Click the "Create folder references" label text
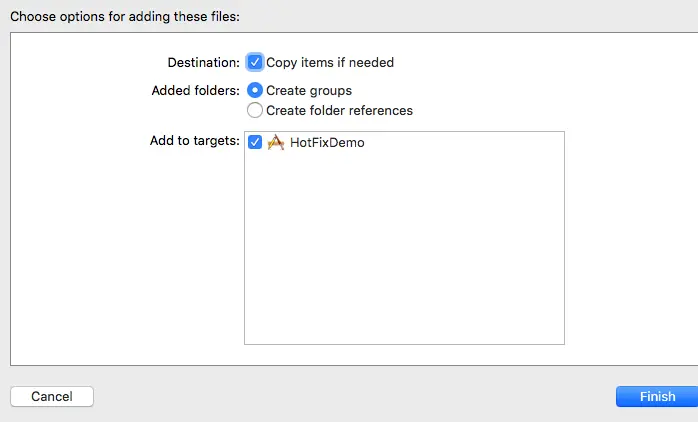The height and width of the screenshot is (422, 698). tap(339, 110)
